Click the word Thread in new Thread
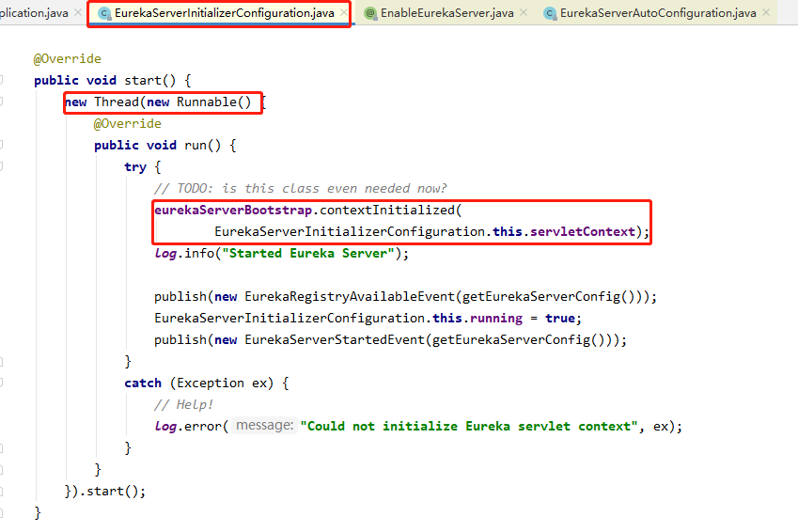Image resolution: width=798 pixels, height=532 pixels. point(117,102)
